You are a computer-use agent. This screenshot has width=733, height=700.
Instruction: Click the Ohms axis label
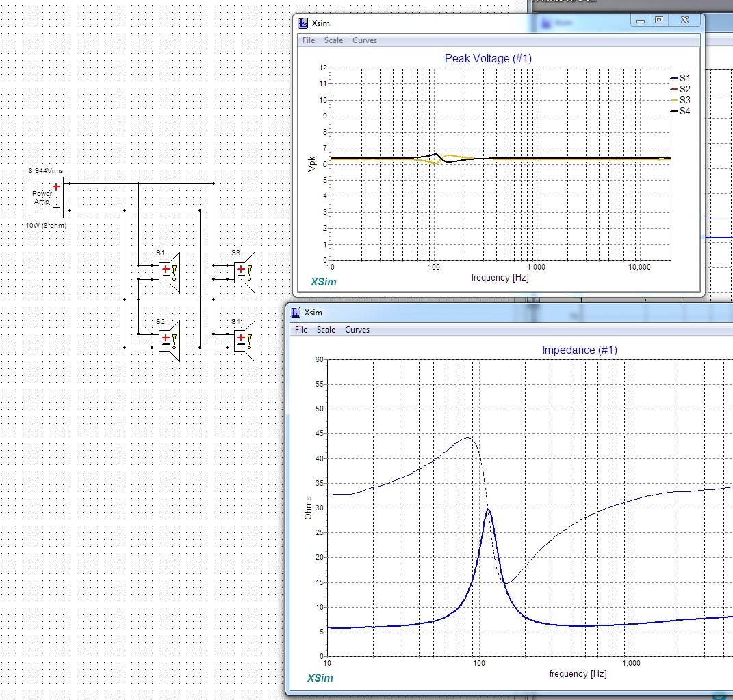(307, 508)
